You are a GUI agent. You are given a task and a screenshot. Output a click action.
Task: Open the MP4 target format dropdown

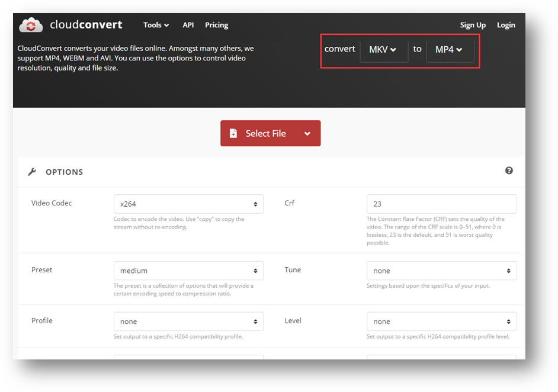tap(450, 50)
